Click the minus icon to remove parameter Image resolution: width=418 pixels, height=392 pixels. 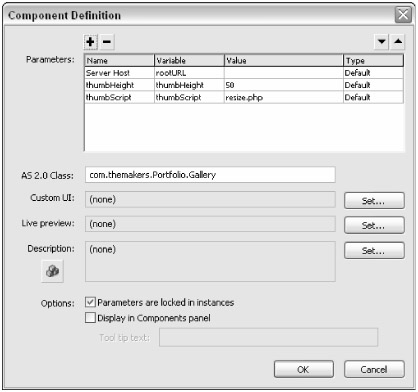tap(107, 42)
